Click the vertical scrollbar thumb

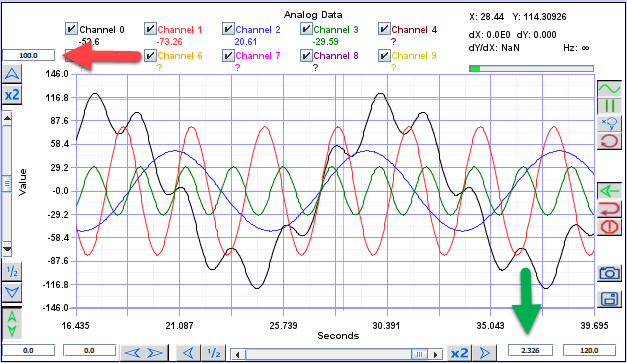click(x=7, y=183)
